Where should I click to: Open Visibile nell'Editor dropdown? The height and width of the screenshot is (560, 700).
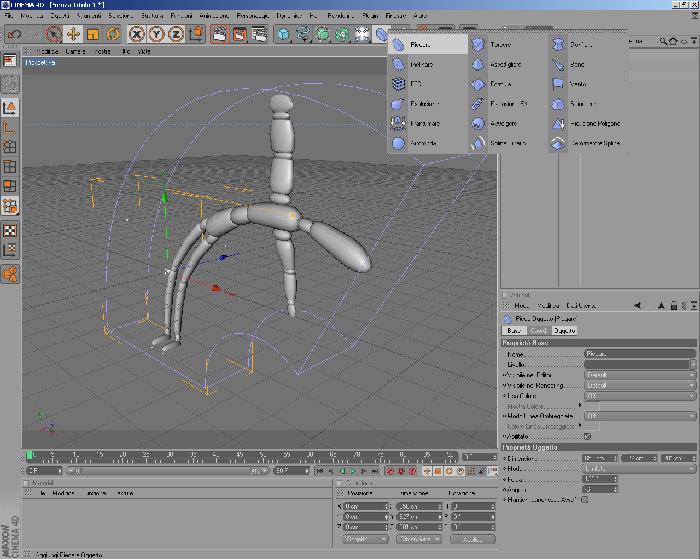point(640,375)
